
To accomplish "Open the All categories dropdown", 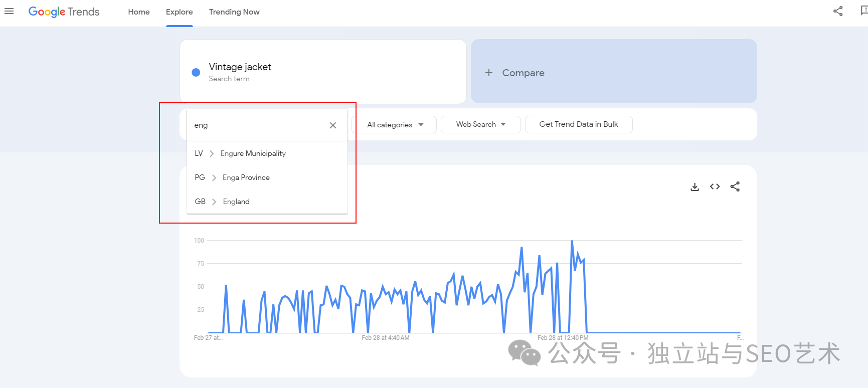I will pyautogui.click(x=395, y=125).
